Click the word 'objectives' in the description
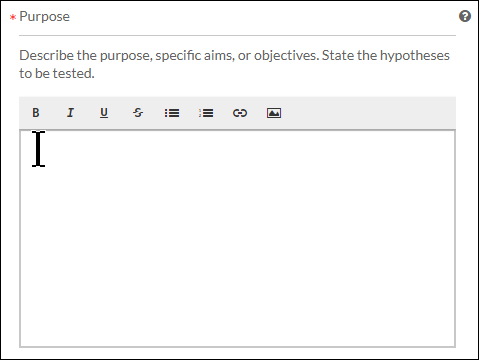Viewport: 479px width, 360px height. 286,55
